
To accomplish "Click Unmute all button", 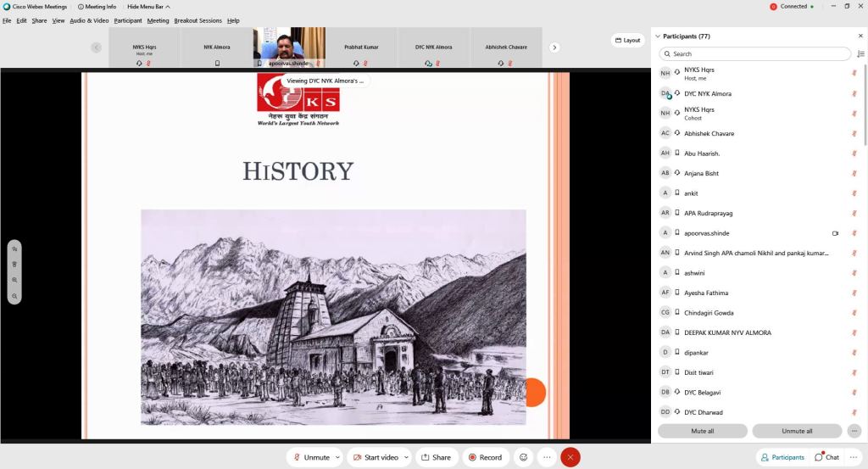I will [797, 431].
